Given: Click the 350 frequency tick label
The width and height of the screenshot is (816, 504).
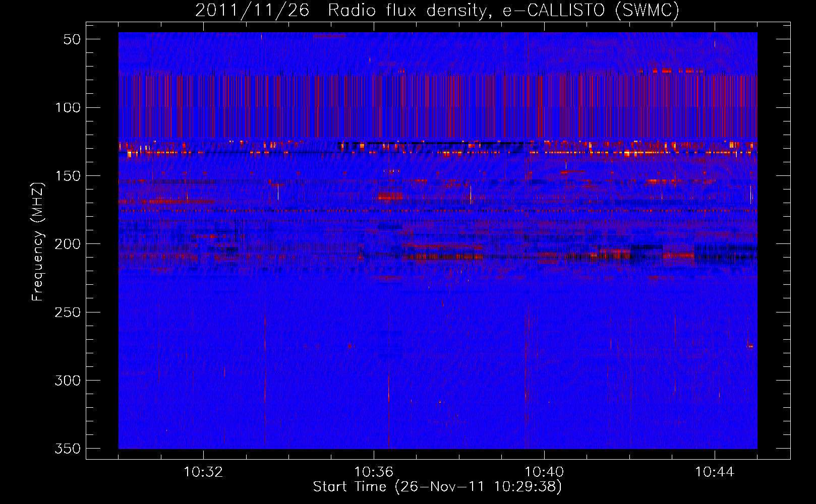Looking at the screenshot, I should (68, 449).
